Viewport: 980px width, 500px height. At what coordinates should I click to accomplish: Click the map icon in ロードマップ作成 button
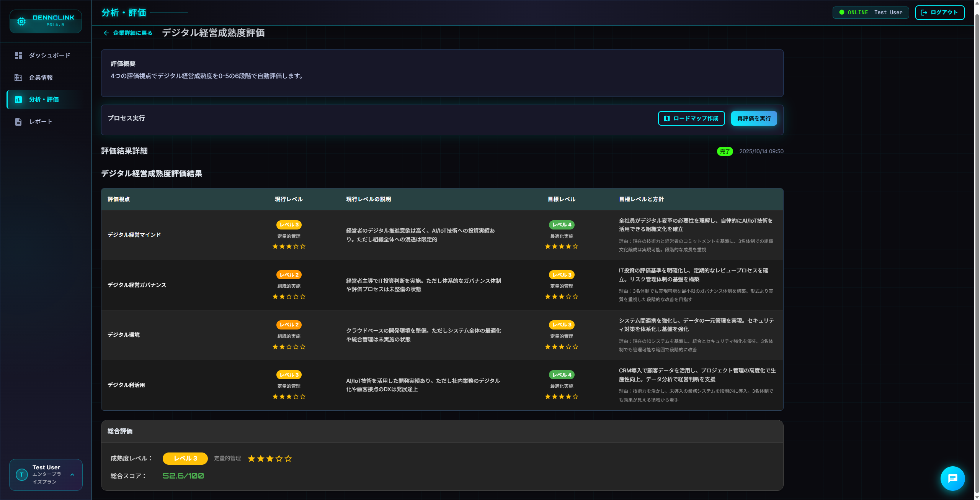[666, 118]
